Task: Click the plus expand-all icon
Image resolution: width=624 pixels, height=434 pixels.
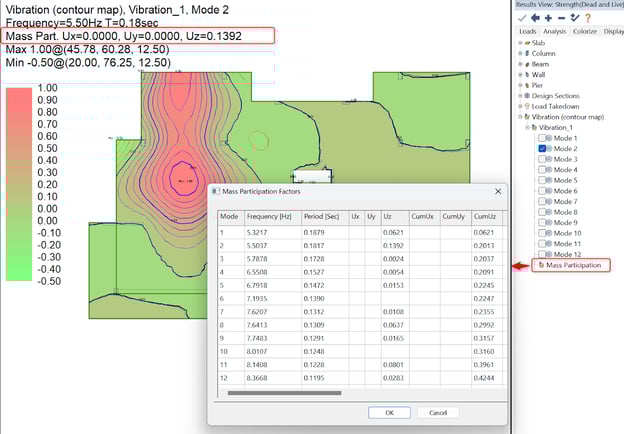Action: 547,17
